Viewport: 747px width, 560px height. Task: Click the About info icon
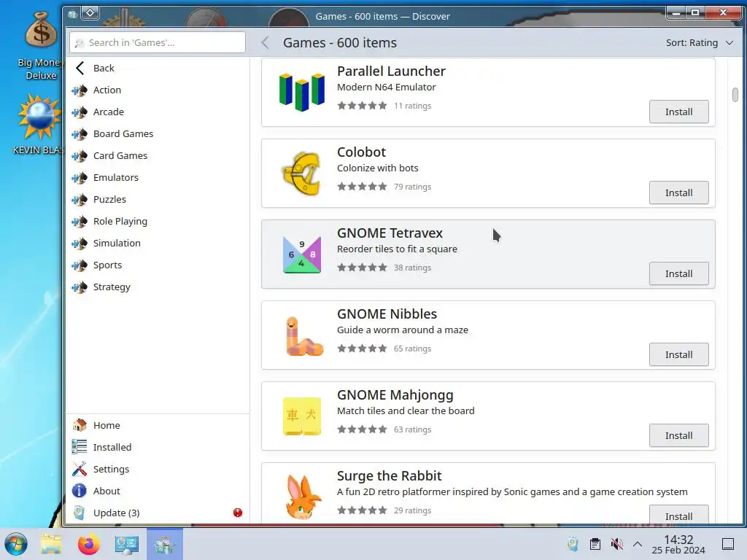[x=79, y=491]
